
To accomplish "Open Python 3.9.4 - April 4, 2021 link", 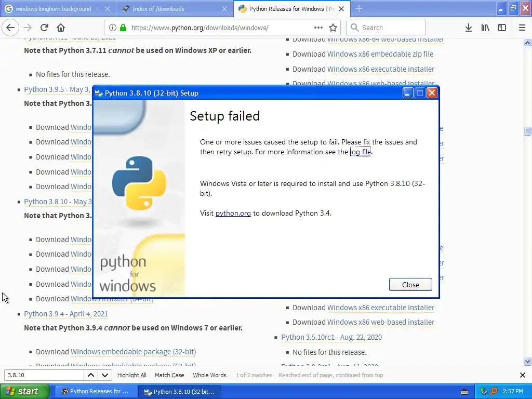I will click(x=66, y=314).
